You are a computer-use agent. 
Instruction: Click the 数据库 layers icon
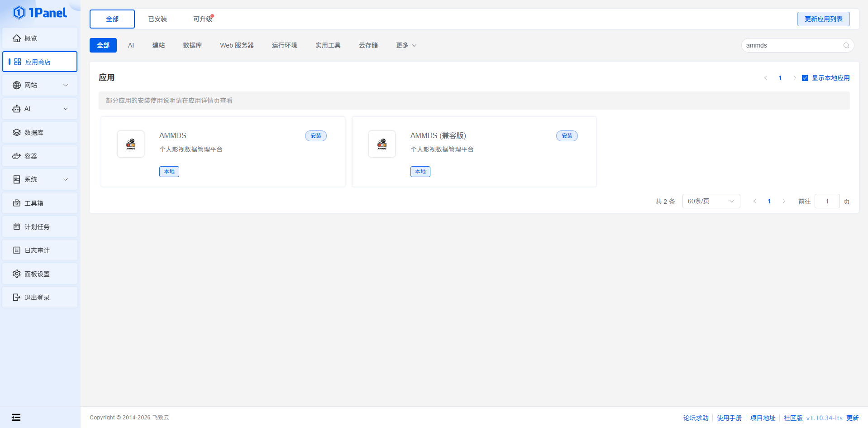[17, 133]
